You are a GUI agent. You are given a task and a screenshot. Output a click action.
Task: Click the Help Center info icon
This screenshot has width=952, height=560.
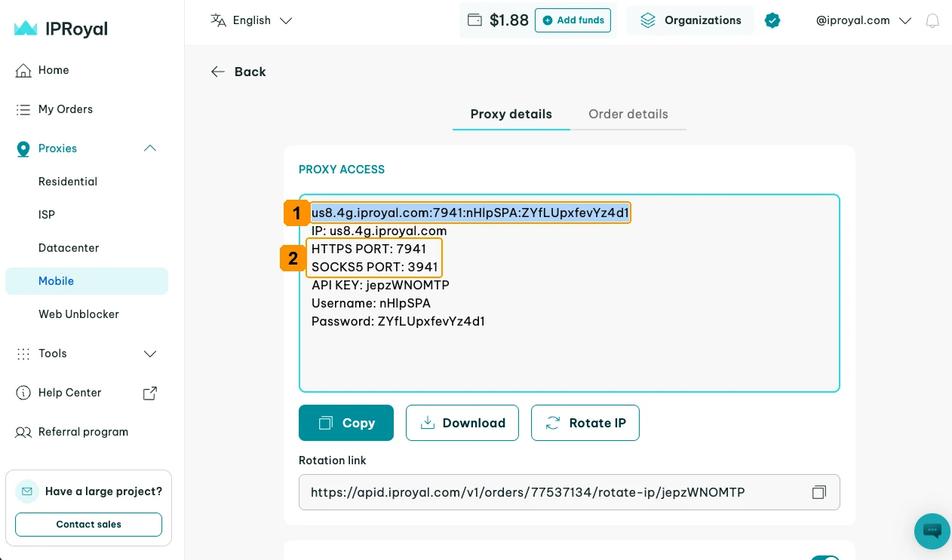23,393
